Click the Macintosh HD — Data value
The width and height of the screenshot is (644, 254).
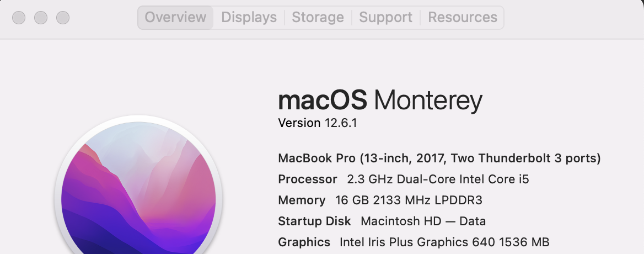(423, 221)
